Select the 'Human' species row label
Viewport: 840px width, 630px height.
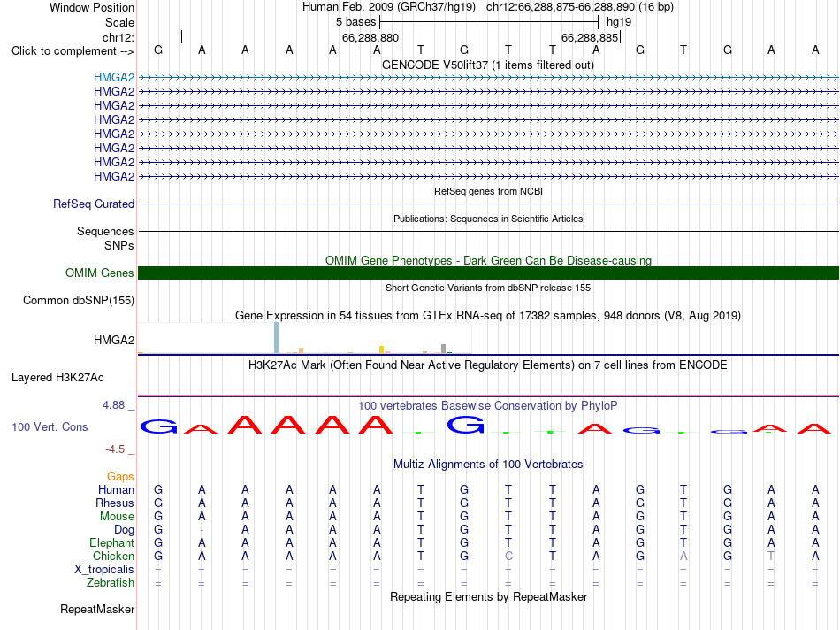[116, 489]
